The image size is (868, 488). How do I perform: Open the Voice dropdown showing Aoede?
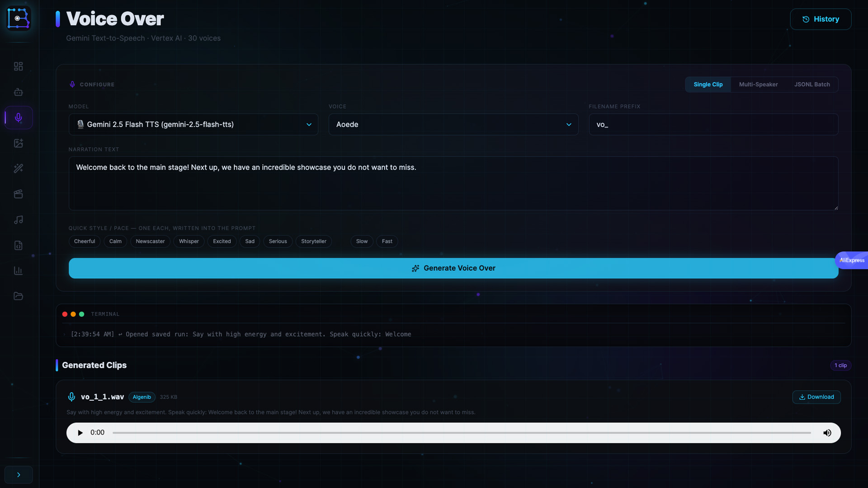point(453,124)
